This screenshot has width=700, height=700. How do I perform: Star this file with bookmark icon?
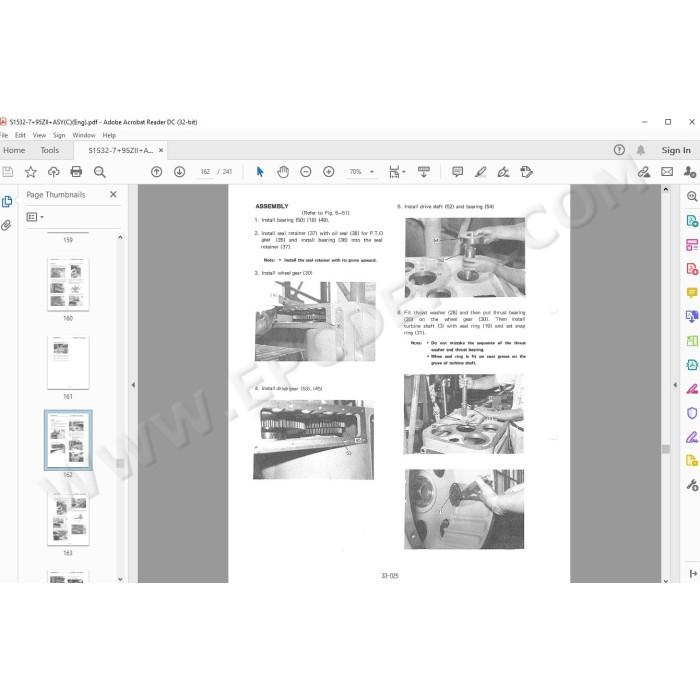(x=30, y=172)
